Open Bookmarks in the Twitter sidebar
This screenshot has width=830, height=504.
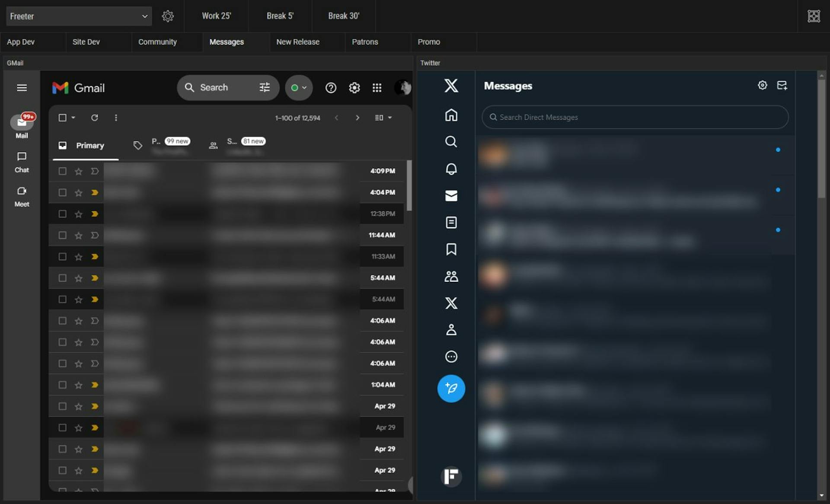tap(451, 249)
